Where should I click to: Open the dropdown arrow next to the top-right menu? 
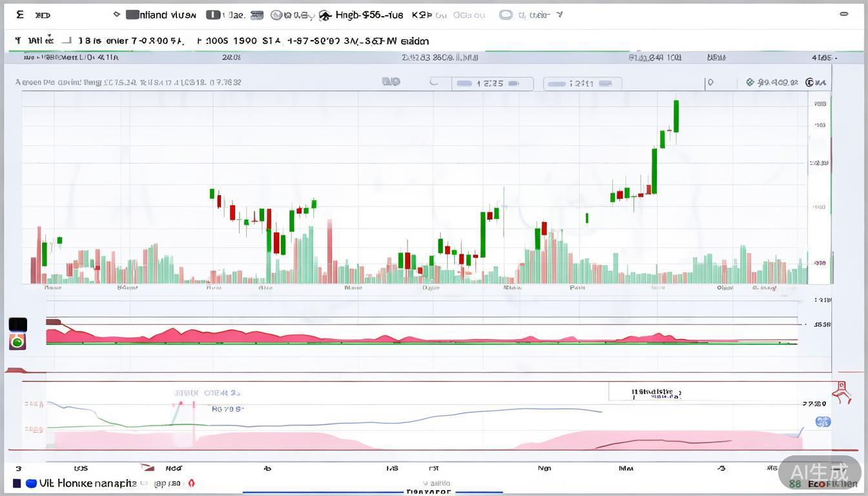559,15
